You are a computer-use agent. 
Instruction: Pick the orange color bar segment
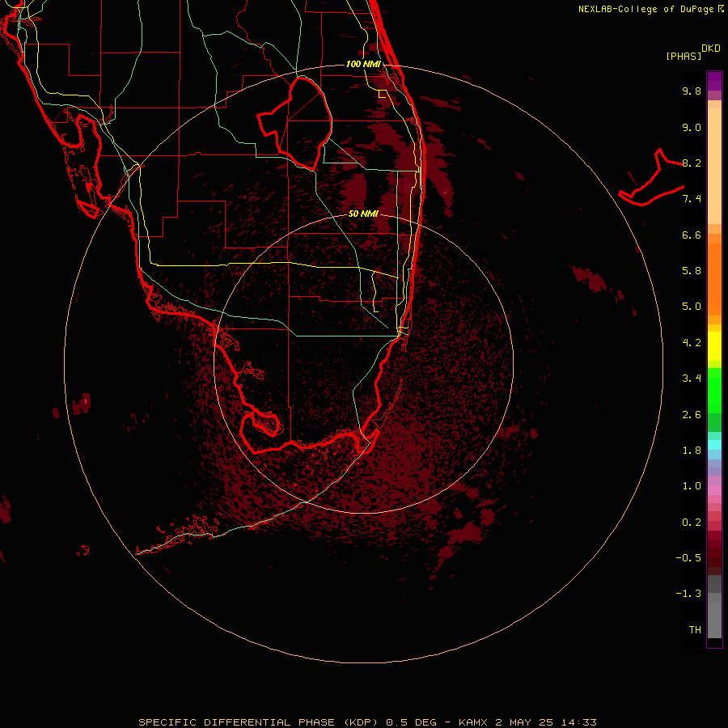(x=714, y=278)
